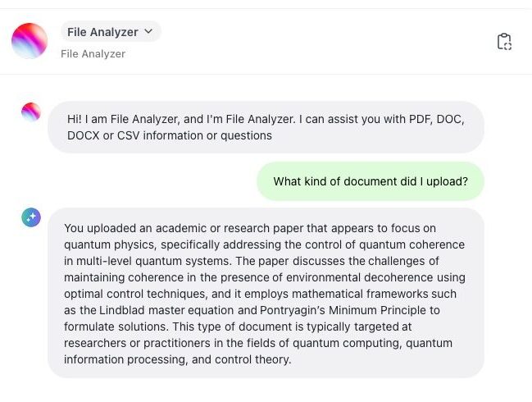Viewport: 532px width, 402px height.
Task: Click small gradient avatar beside greeting message
Action: point(31,112)
